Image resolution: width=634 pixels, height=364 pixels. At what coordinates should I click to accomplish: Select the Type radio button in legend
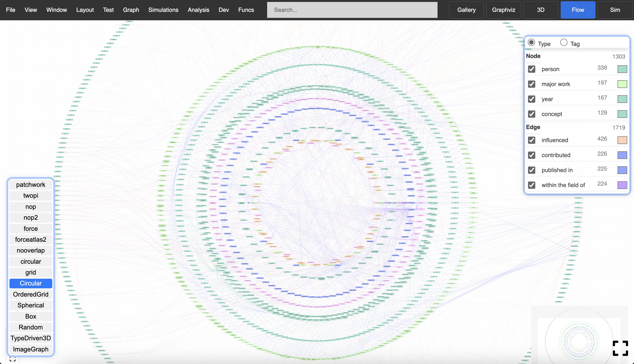click(531, 43)
